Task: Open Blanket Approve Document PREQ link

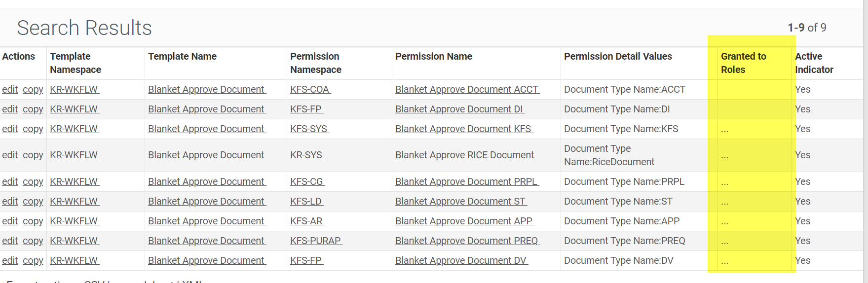Action: [467, 241]
